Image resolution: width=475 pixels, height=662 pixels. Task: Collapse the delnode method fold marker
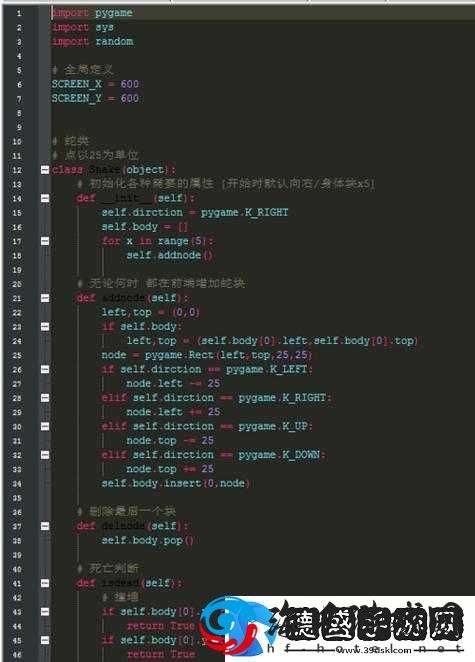[x=45, y=526]
